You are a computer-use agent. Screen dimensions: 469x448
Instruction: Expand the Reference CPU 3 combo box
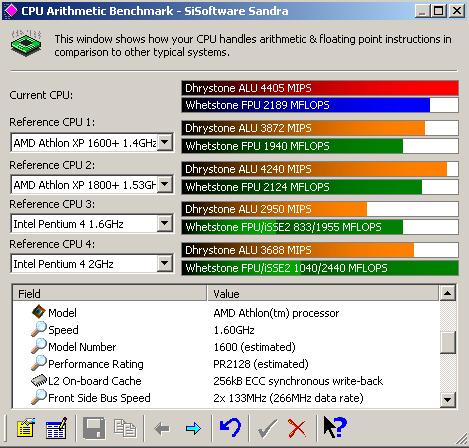click(x=165, y=223)
